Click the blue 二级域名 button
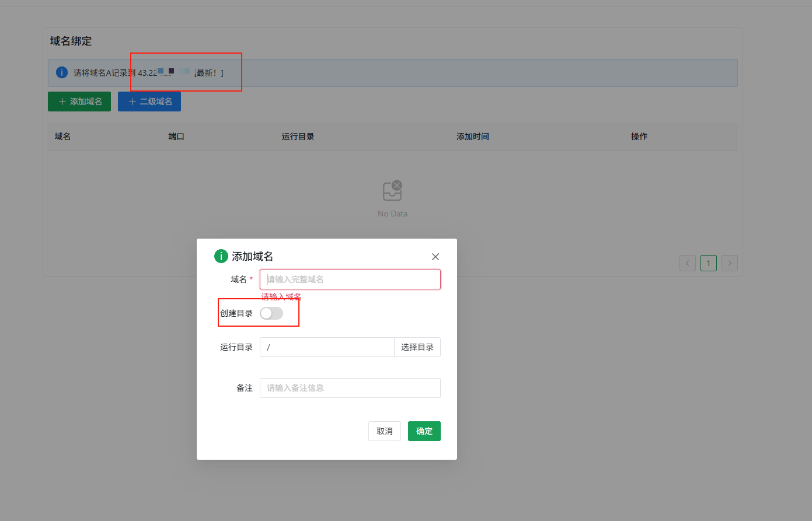Screen dimensions: 812x521 [x=149, y=102]
